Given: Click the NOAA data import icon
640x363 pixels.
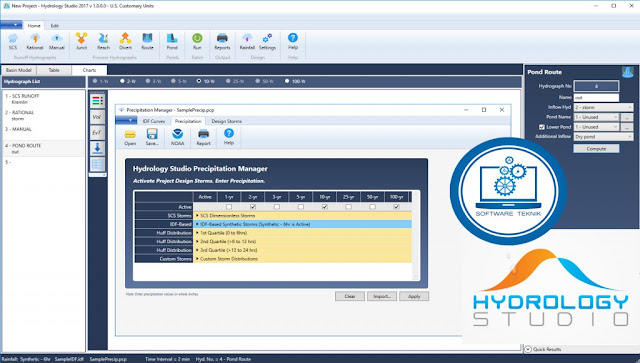Looking at the screenshot, I should [178, 137].
